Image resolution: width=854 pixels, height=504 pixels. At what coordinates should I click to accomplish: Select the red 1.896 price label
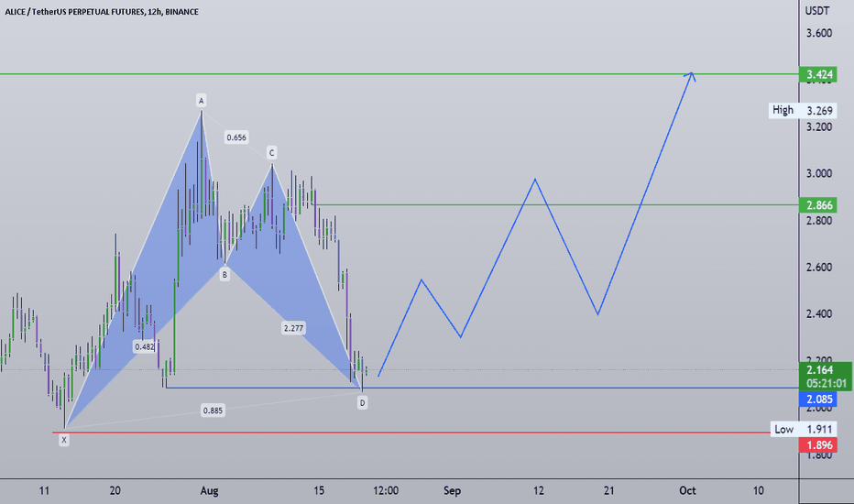point(818,445)
